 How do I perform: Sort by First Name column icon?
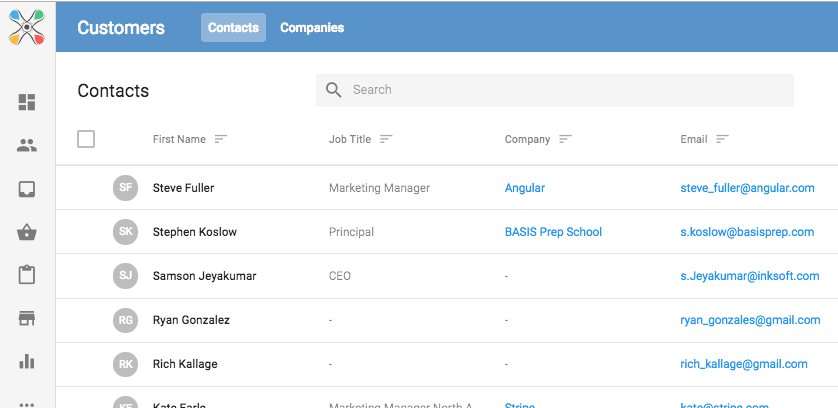[x=221, y=139]
